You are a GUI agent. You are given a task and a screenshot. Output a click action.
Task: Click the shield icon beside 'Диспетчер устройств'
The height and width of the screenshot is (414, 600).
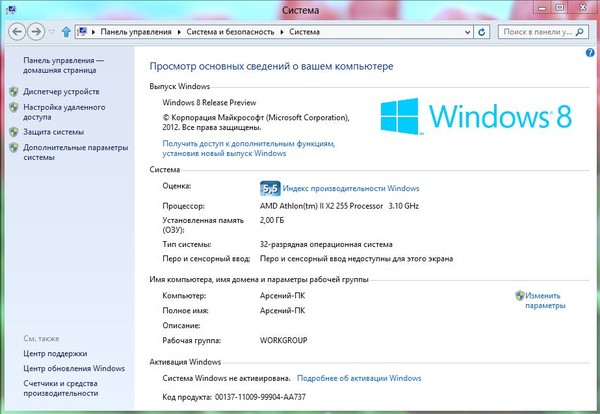click(14, 91)
